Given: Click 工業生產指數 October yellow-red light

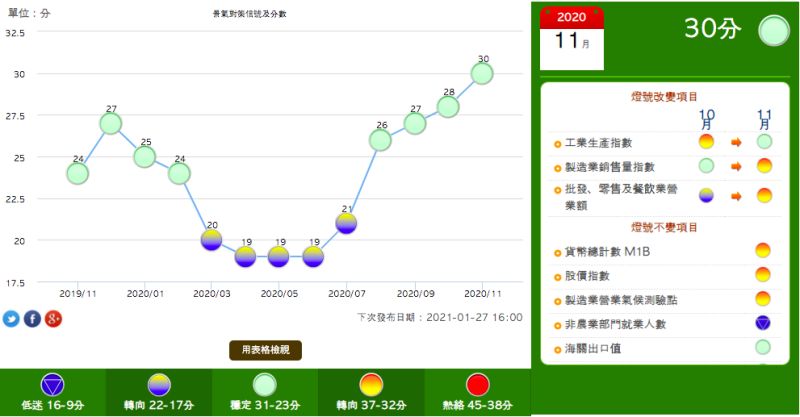Looking at the screenshot, I should 706,141.
